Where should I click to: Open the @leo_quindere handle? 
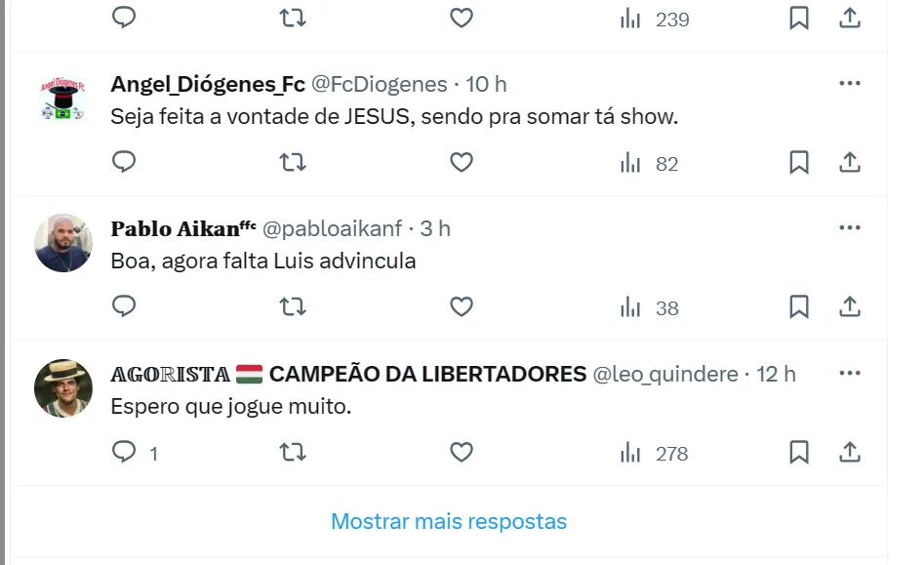click(665, 374)
